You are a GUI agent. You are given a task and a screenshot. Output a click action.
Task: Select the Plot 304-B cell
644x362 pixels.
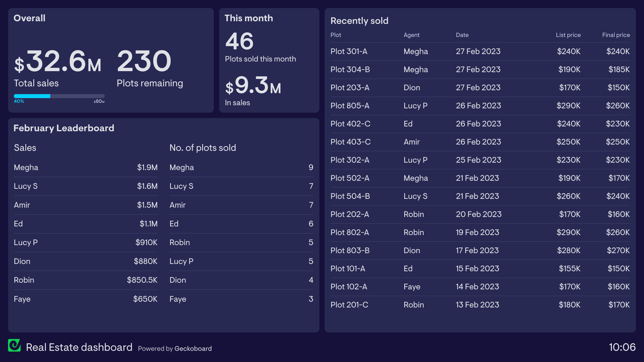(350, 70)
